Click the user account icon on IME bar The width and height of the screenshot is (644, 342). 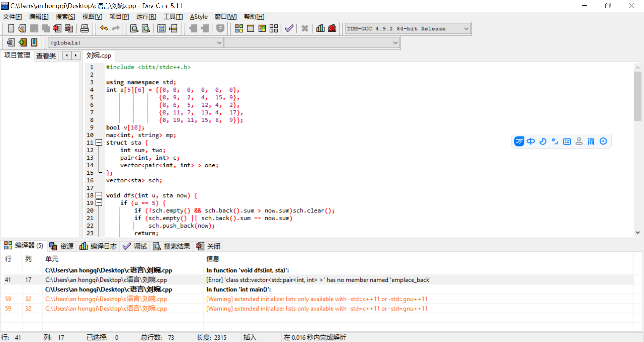click(x=579, y=141)
